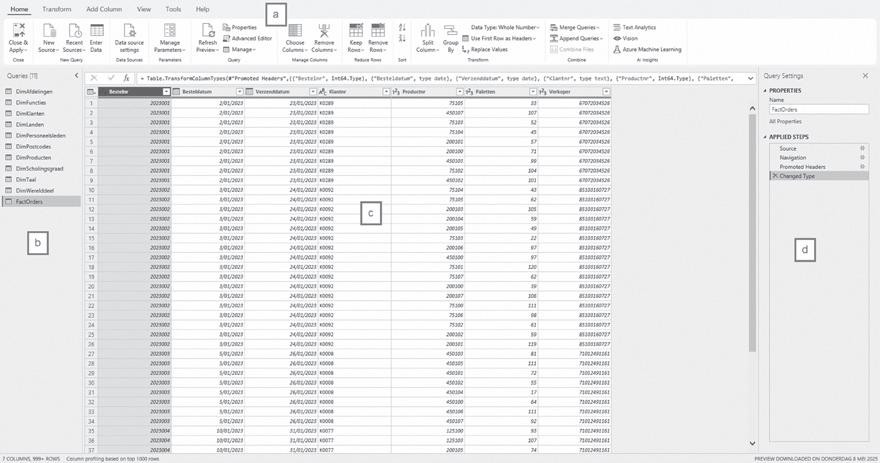Confirm formula with checkmark icon

pos(111,79)
